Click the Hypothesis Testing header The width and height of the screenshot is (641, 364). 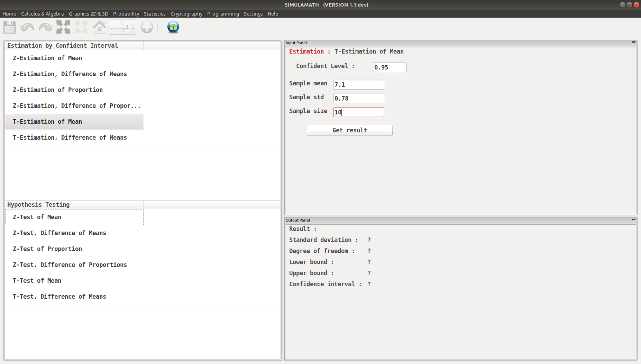pyautogui.click(x=74, y=205)
